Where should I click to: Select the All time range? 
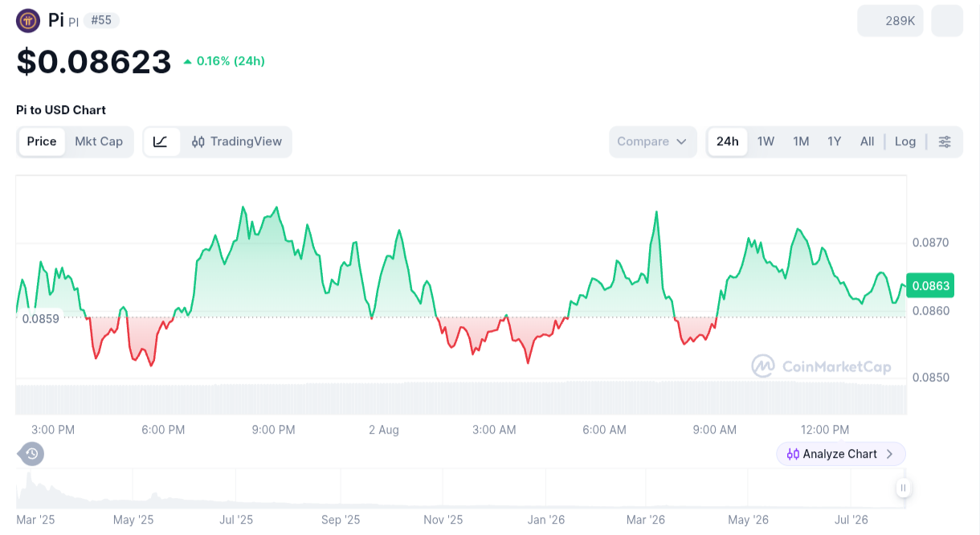[867, 141]
